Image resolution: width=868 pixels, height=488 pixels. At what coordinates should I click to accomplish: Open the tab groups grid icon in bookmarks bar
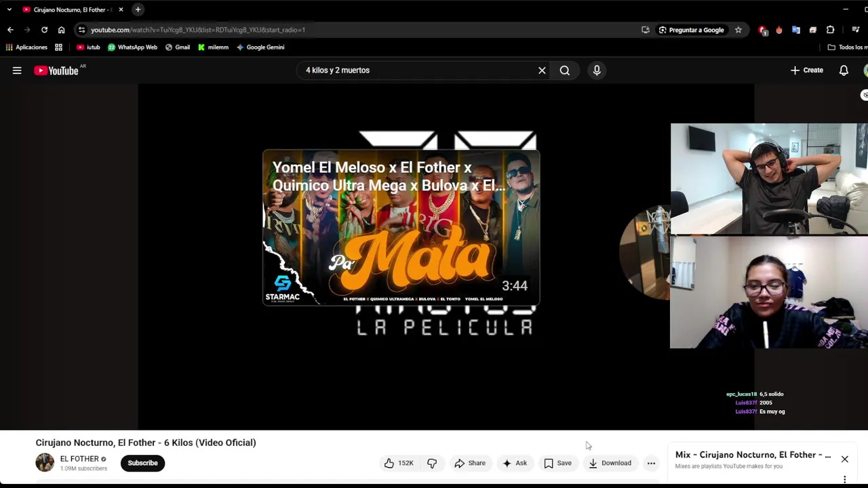click(58, 47)
